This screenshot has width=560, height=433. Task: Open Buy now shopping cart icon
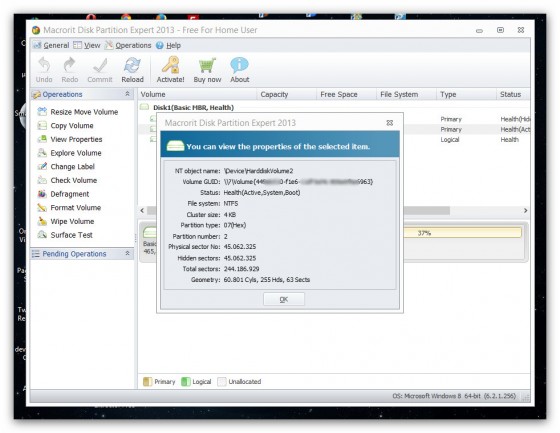207,65
